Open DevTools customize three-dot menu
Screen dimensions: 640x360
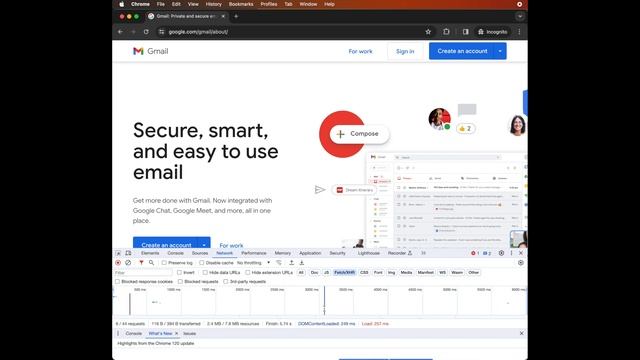(x=511, y=253)
